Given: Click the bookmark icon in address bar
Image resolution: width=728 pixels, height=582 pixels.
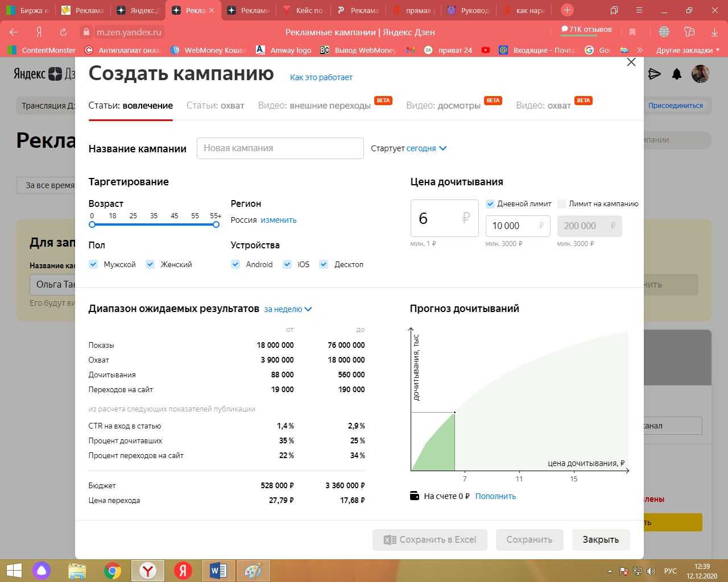Looking at the screenshot, I should pos(632,32).
